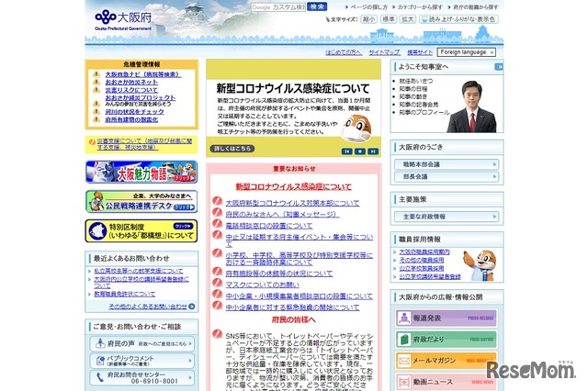Open 私立高校生等への就学支援について link
The image size is (588, 391).
[x=139, y=271]
